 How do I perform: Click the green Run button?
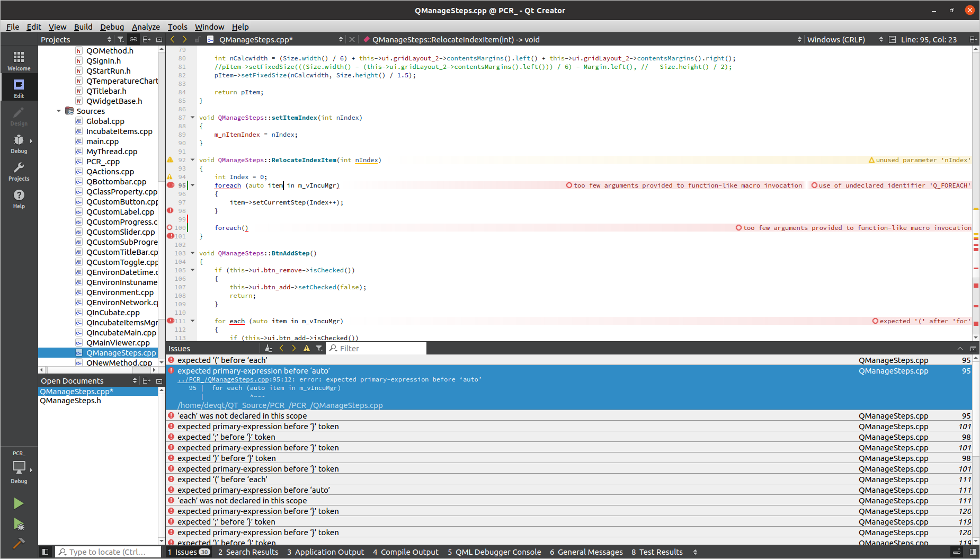click(x=19, y=503)
